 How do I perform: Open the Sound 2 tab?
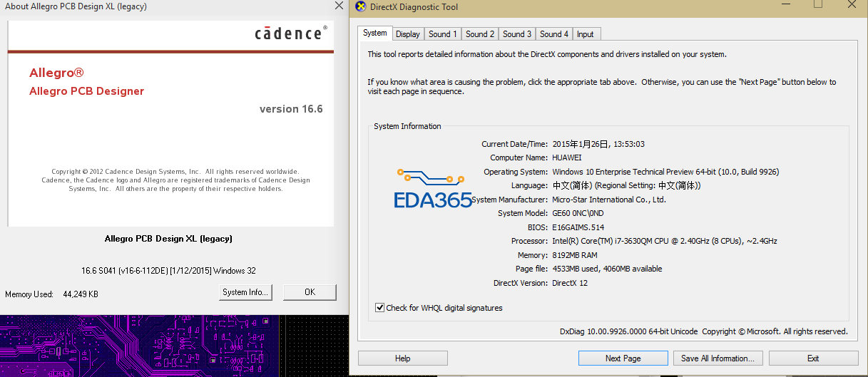(479, 33)
